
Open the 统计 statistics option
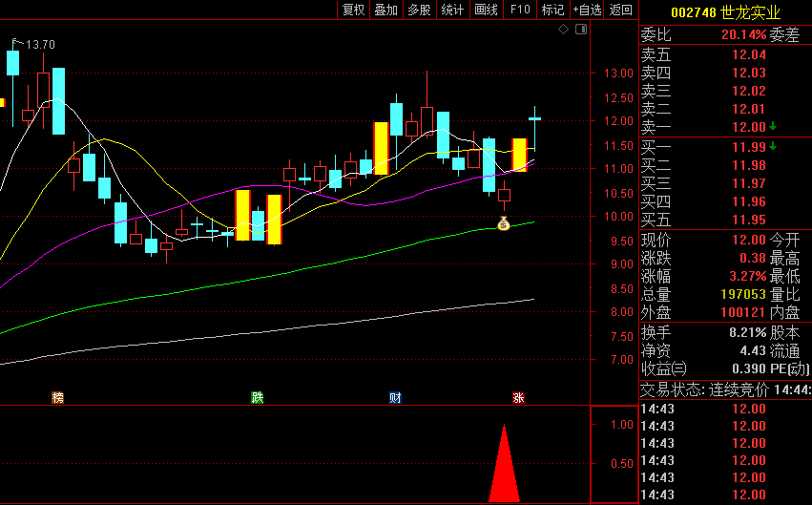452,10
